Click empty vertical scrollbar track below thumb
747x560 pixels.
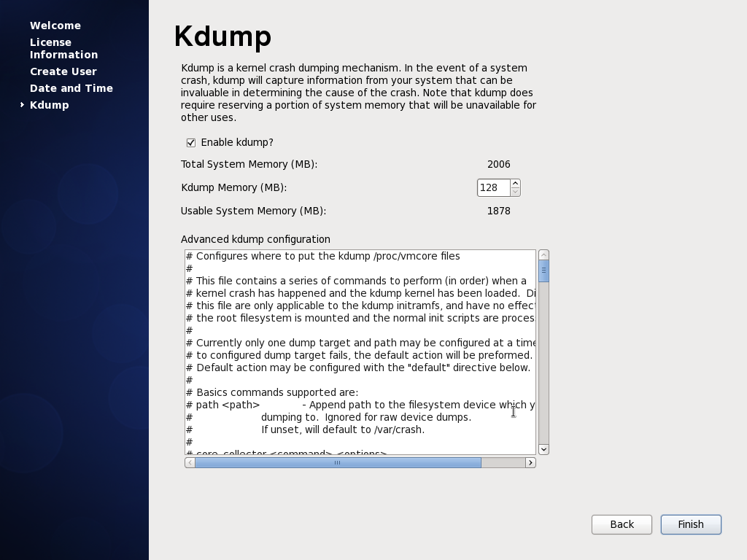coord(543,365)
